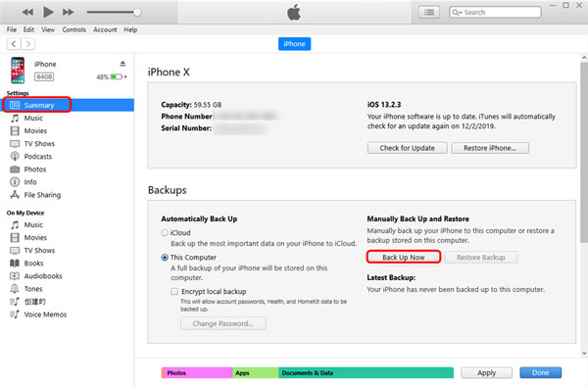
Task: Start playback with the Play button
Action: pos(48,12)
